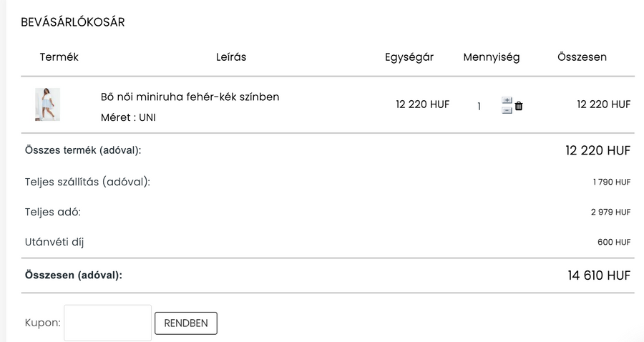Remove item using the trash icon
Image resolution: width=644 pixels, height=342 pixels.
(x=519, y=106)
